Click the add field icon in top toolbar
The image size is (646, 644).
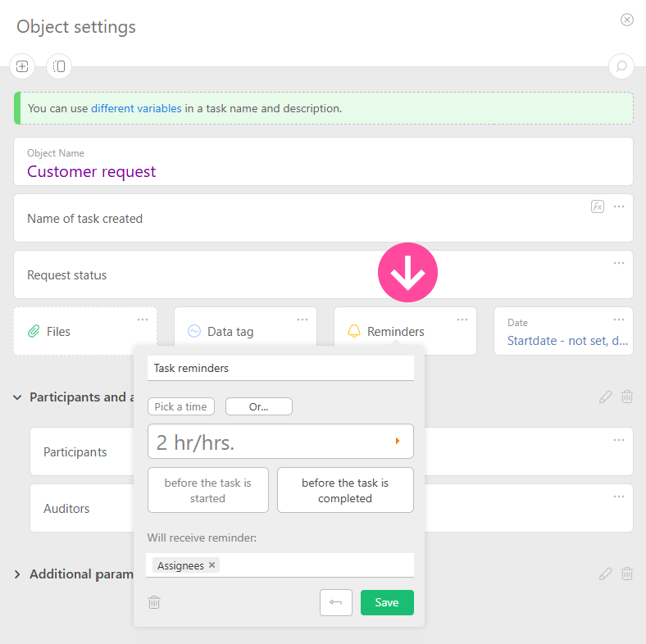21,66
